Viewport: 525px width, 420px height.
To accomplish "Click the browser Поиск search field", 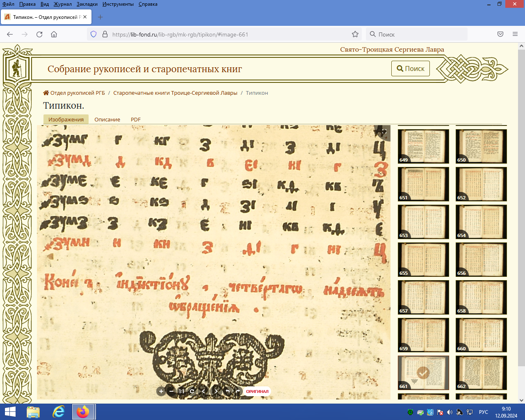I will coord(416,34).
